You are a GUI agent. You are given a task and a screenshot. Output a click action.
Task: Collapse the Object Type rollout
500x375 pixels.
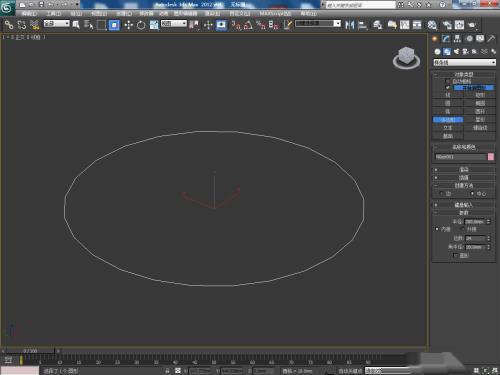tap(464, 74)
